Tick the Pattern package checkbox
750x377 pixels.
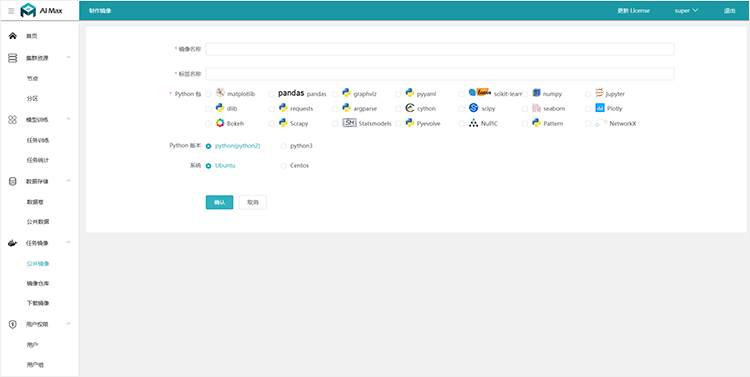[x=525, y=123]
